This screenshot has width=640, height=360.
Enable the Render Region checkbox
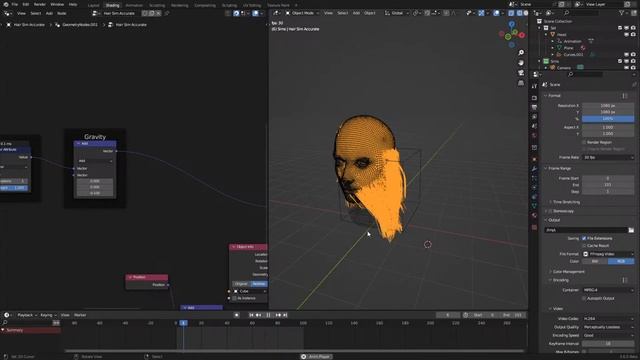[584, 142]
